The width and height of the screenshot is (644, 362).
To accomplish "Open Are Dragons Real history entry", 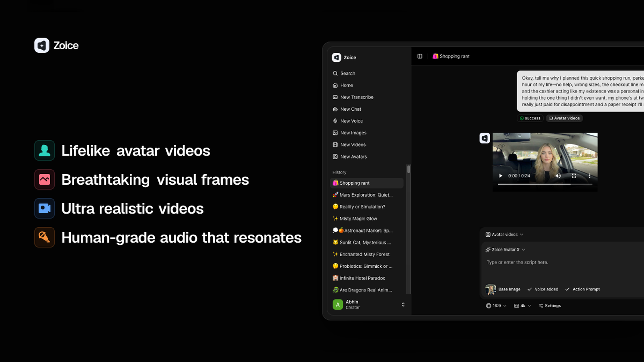I will 367,290.
